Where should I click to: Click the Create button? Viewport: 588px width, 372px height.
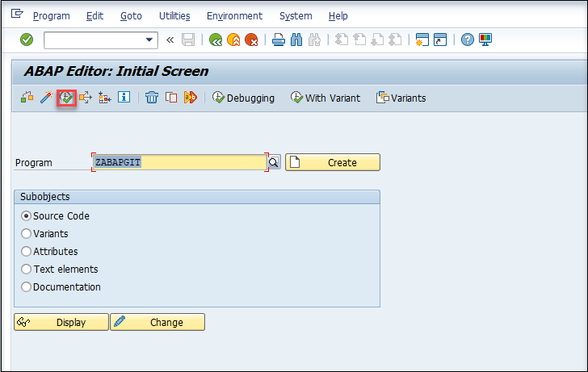pos(333,162)
